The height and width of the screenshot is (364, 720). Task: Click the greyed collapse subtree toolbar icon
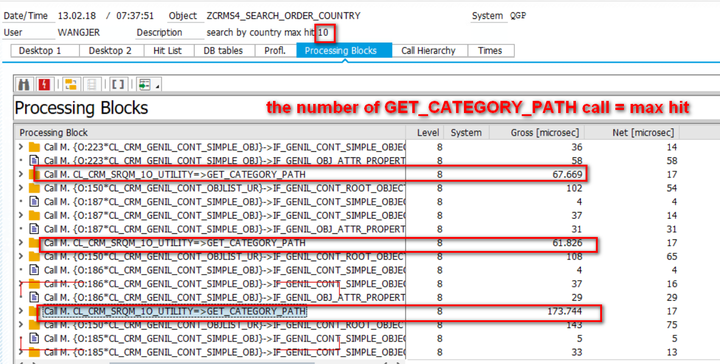point(92,84)
